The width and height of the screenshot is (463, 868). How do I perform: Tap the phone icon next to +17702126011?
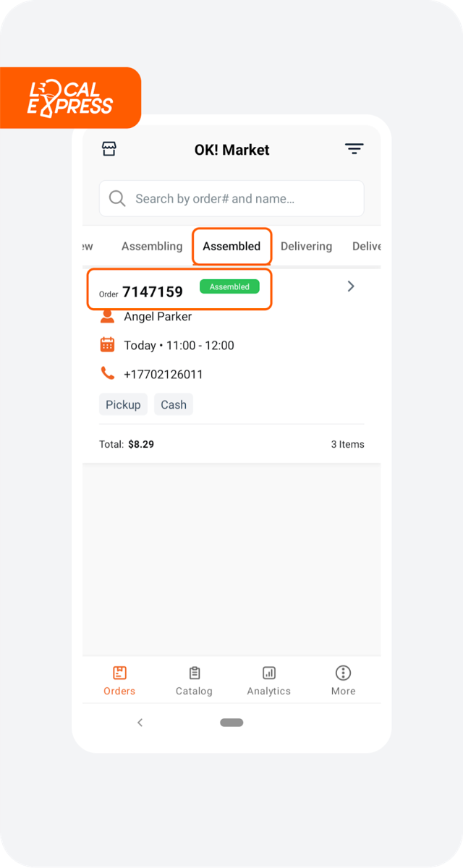click(x=107, y=374)
